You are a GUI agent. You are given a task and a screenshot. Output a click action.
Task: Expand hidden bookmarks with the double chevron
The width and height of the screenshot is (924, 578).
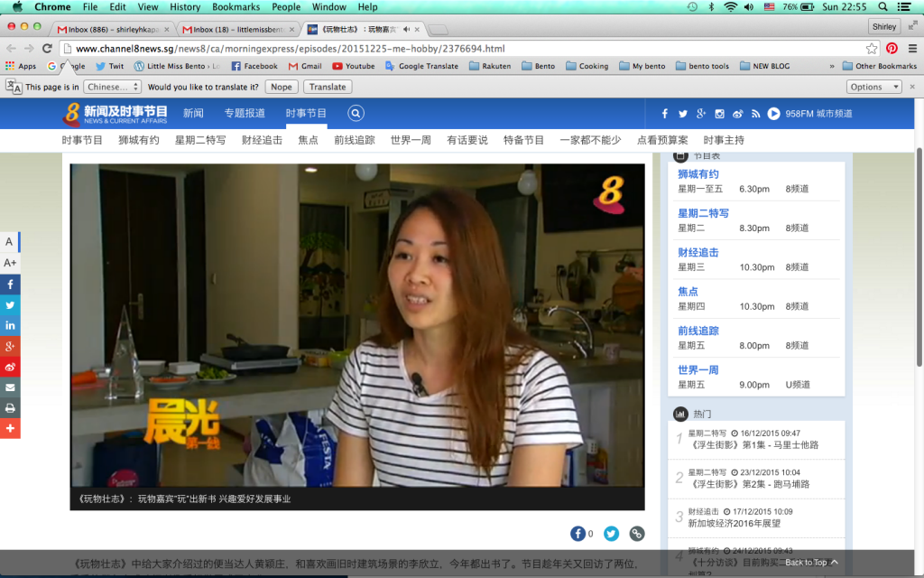[x=831, y=66]
